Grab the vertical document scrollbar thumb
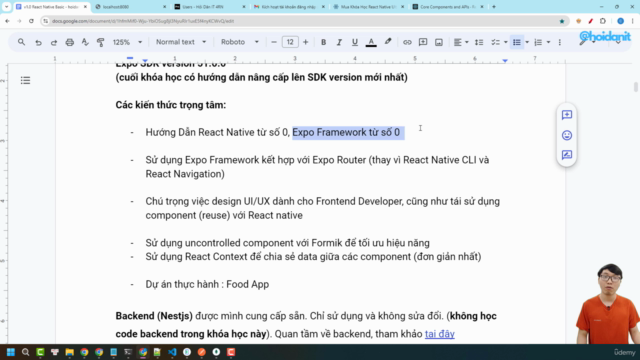 pyautogui.click(x=636, y=87)
